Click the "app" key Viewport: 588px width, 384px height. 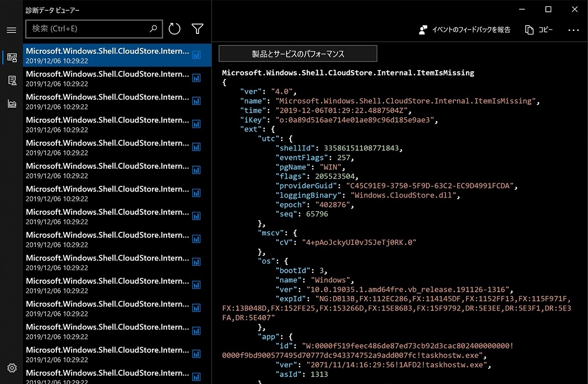pyautogui.click(x=269, y=336)
